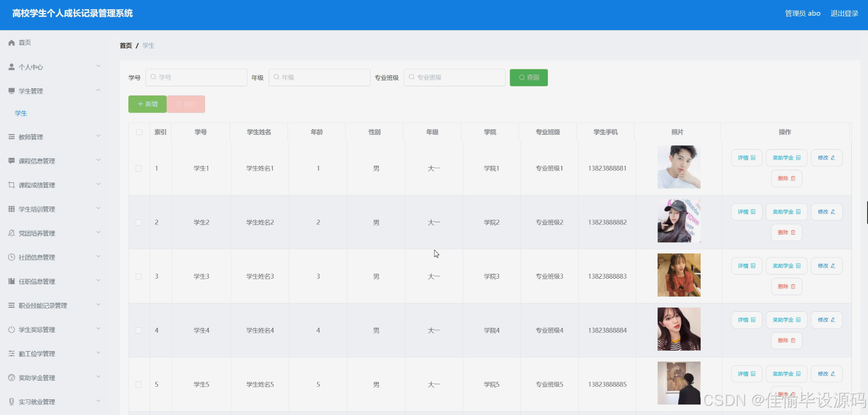Click the lines icon beside 职业技能记录管理
This screenshot has width=868, height=415.
click(11, 305)
